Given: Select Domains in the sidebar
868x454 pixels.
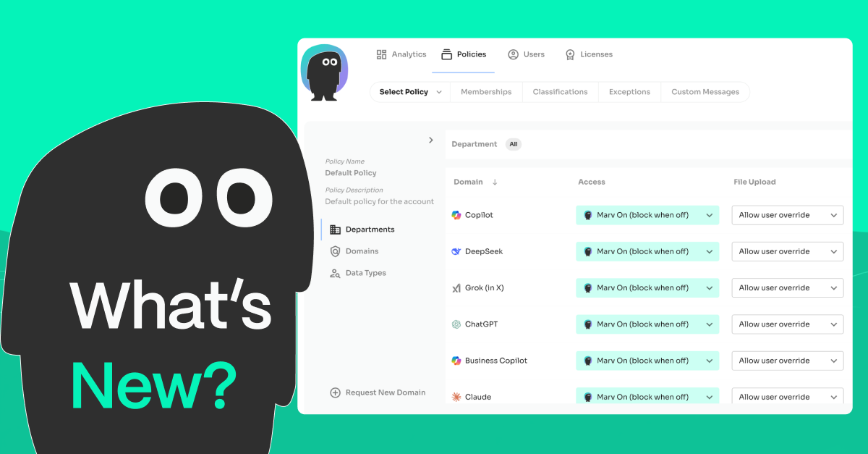Looking at the screenshot, I should tap(354, 251).
